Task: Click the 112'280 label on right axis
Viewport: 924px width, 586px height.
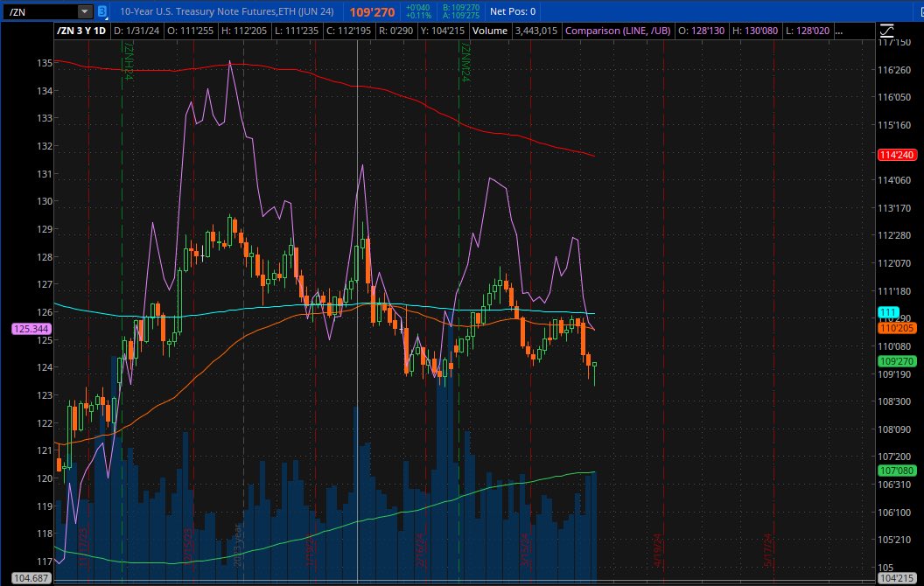Action: (894, 235)
